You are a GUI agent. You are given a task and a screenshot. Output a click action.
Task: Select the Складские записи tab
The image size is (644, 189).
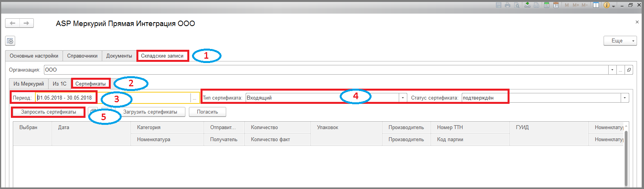click(162, 56)
